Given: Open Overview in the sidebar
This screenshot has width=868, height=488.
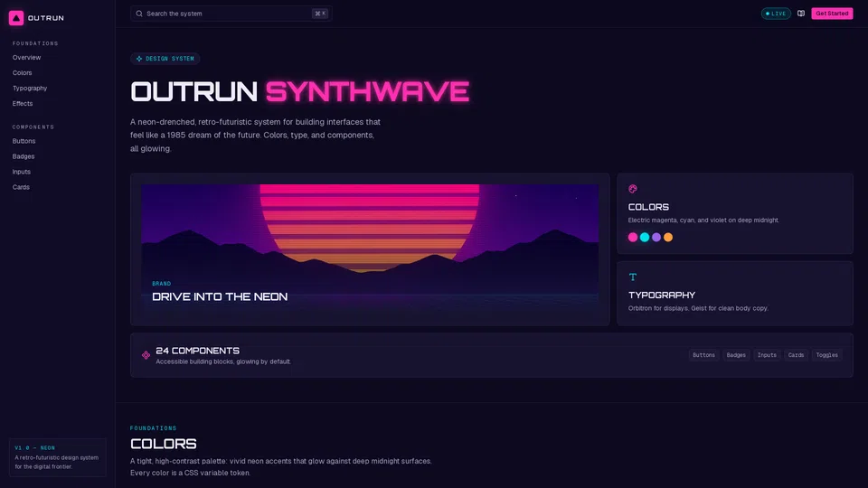Looking at the screenshot, I should 26,58.
